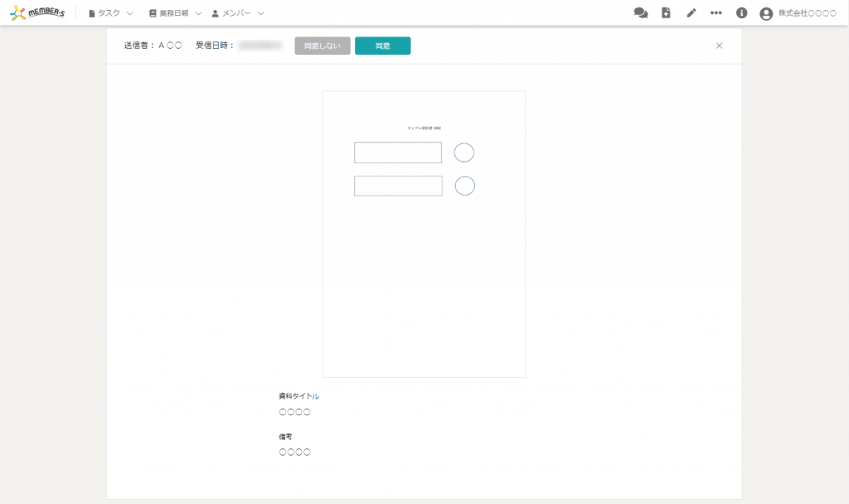Image resolution: width=849 pixels, height=504 pixels.
Task: Click the 資料タイトル label
Action: click(x=298, y=395)
